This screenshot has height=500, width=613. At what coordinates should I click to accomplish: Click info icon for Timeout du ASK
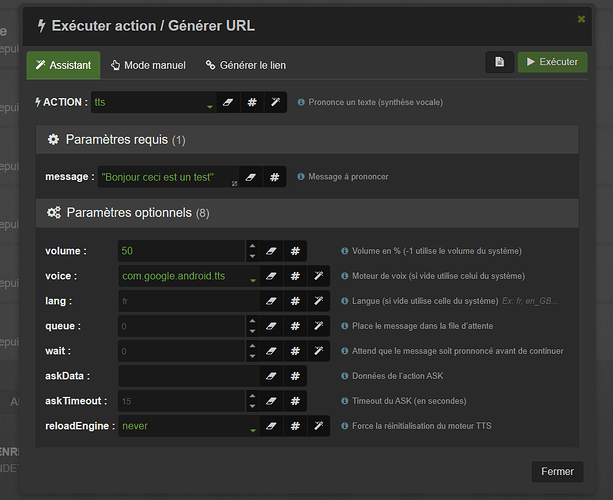[344, 401]
